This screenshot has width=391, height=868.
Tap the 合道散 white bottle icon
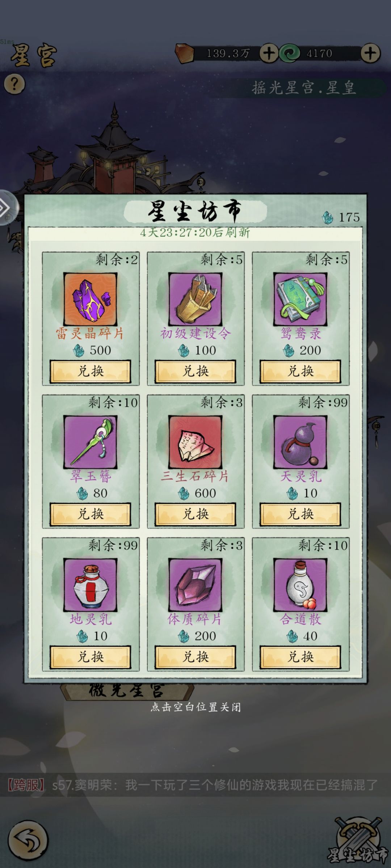click(300, 585)
